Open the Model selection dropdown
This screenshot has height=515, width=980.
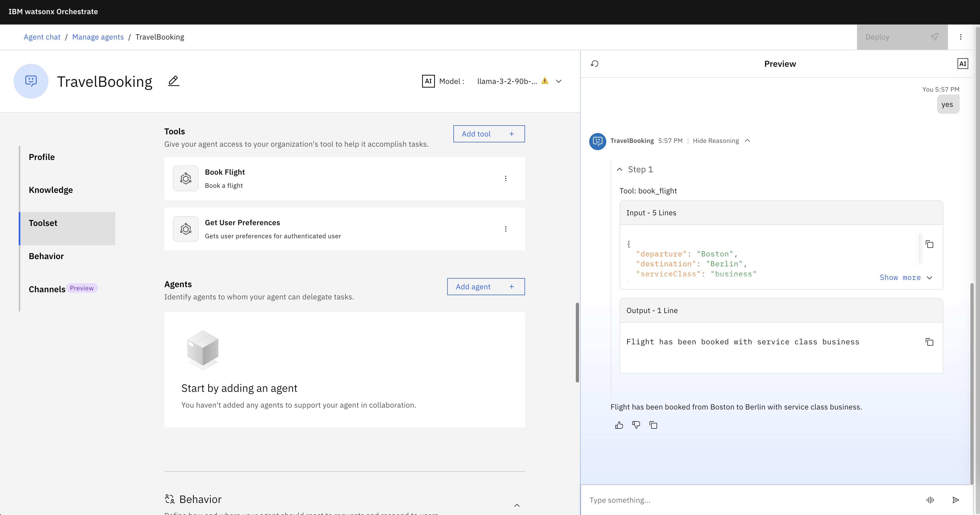(x=558, y=81)
